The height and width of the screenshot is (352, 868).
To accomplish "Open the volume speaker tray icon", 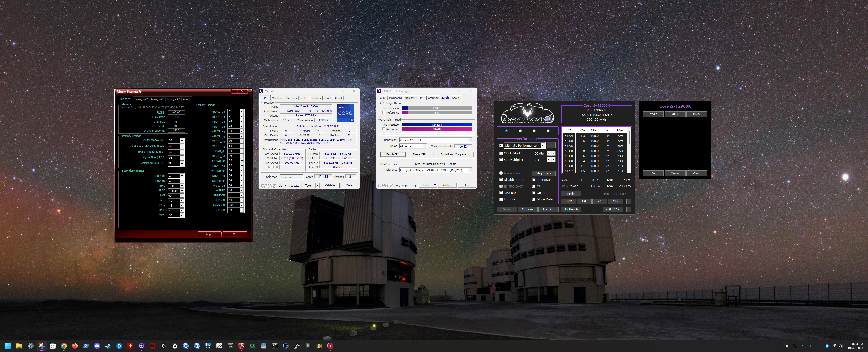I will (x=841, y=346).
